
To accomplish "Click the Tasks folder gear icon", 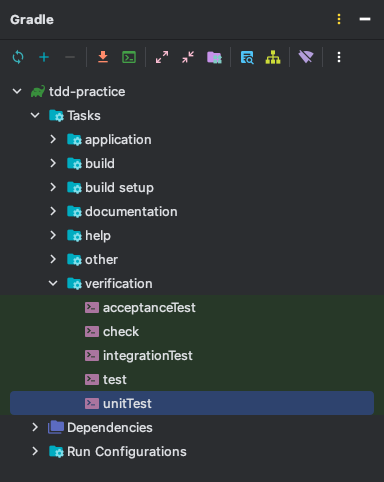I will coord(56,116).
